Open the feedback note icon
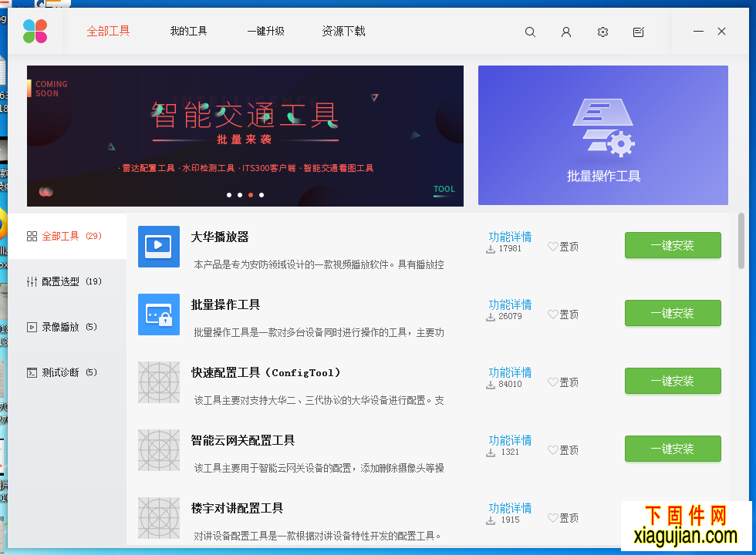 point(639,32)
